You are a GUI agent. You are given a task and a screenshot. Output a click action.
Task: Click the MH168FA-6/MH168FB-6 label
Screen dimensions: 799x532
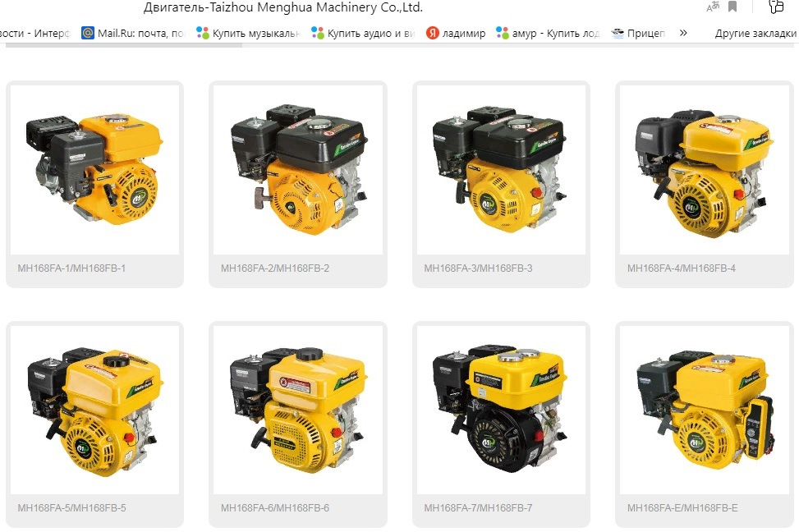click(274, 508)
